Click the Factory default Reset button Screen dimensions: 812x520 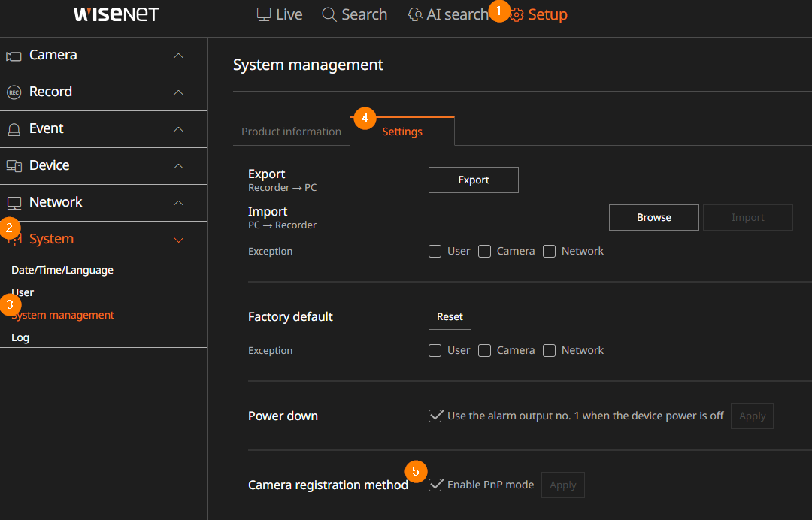click(450, 316)
